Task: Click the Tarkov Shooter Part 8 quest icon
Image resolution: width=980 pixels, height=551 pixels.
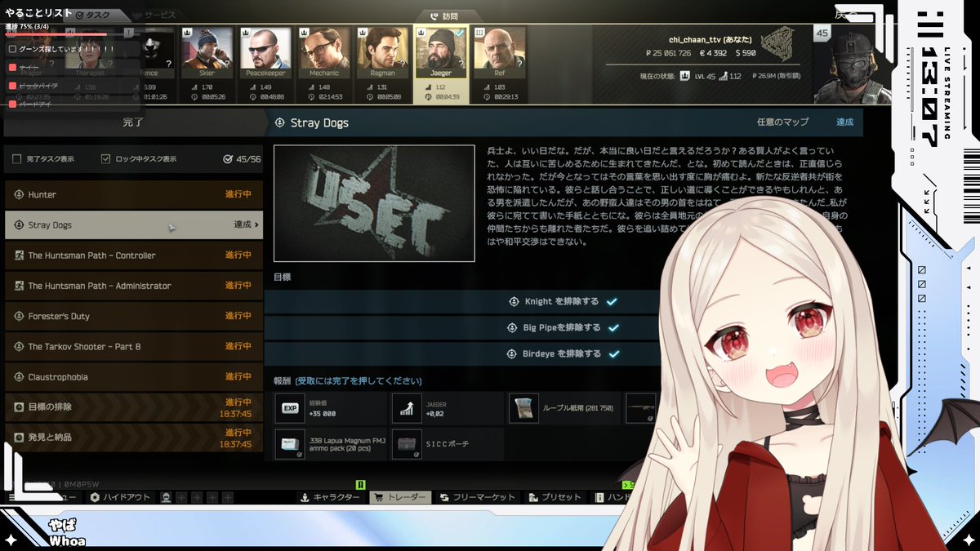Action: [19, 346]
